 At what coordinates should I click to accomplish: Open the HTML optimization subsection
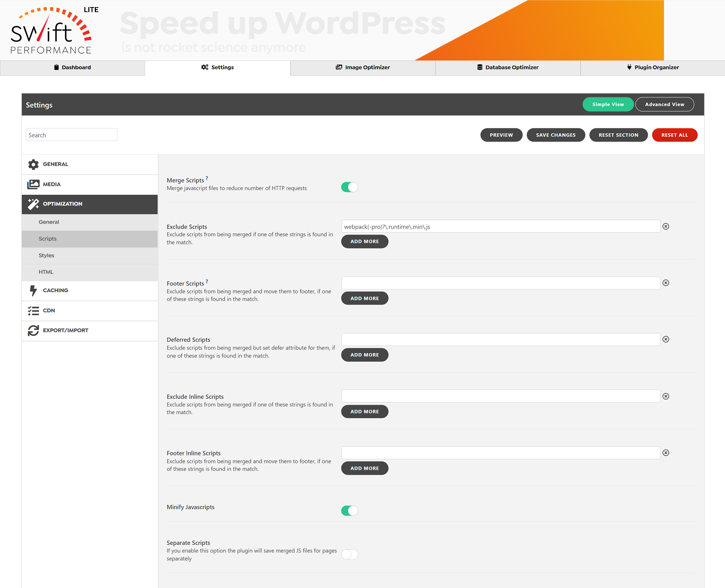point(46,272)
